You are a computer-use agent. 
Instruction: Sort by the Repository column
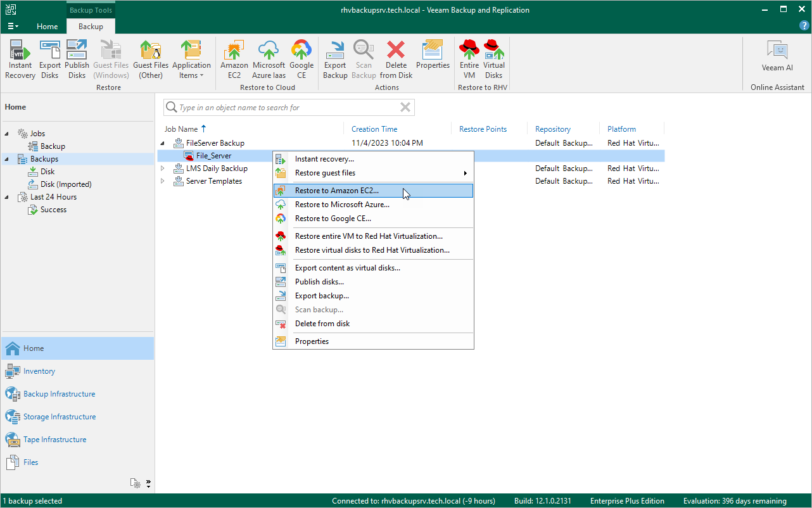(x=553, y=129)
